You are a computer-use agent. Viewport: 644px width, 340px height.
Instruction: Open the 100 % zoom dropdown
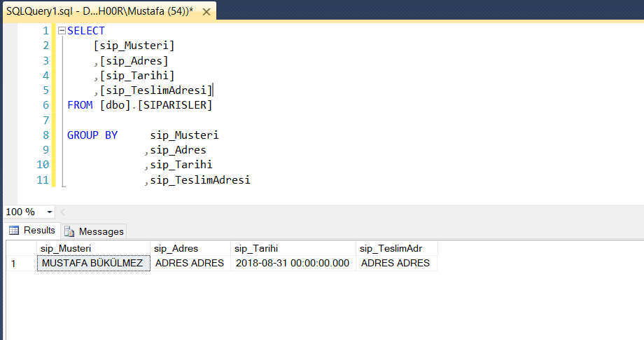click(x=50, y=212)
